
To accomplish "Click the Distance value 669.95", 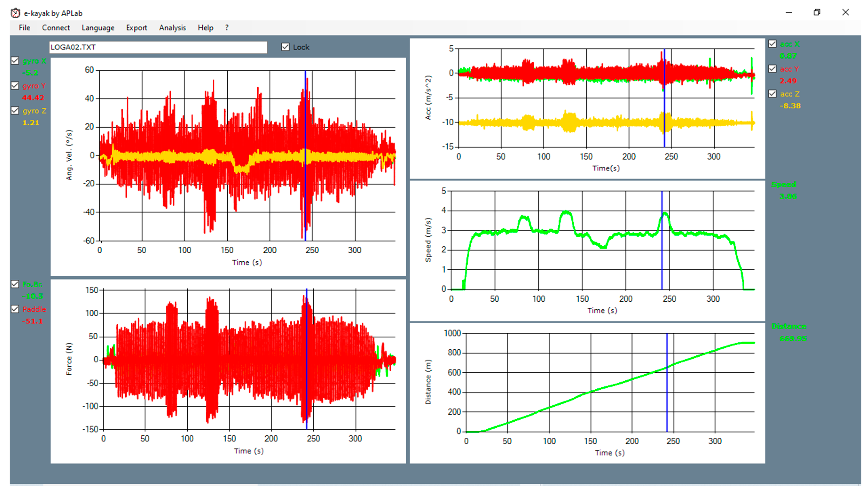I will click(793, 339).
